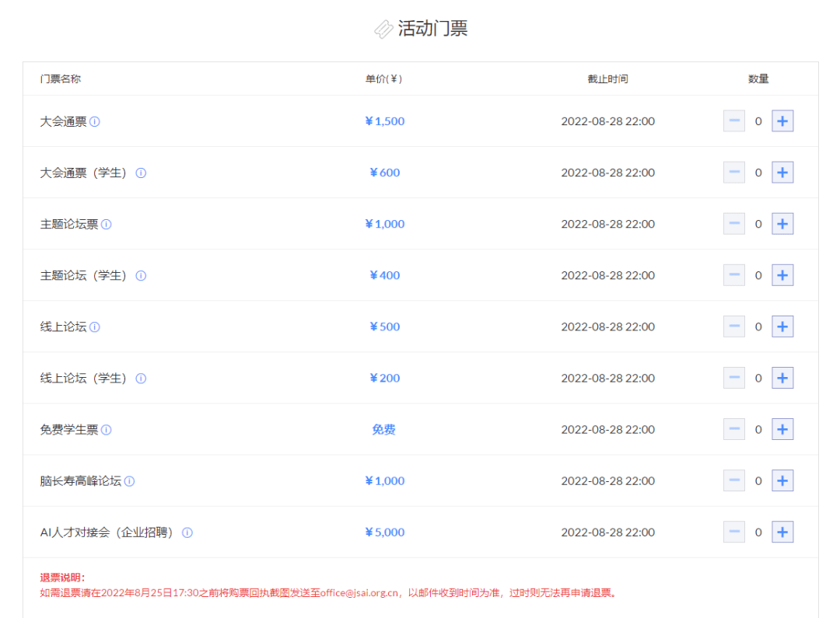Increase AI人才对接会 ticket count
The image size is (840, 618).
click(782, 532)
